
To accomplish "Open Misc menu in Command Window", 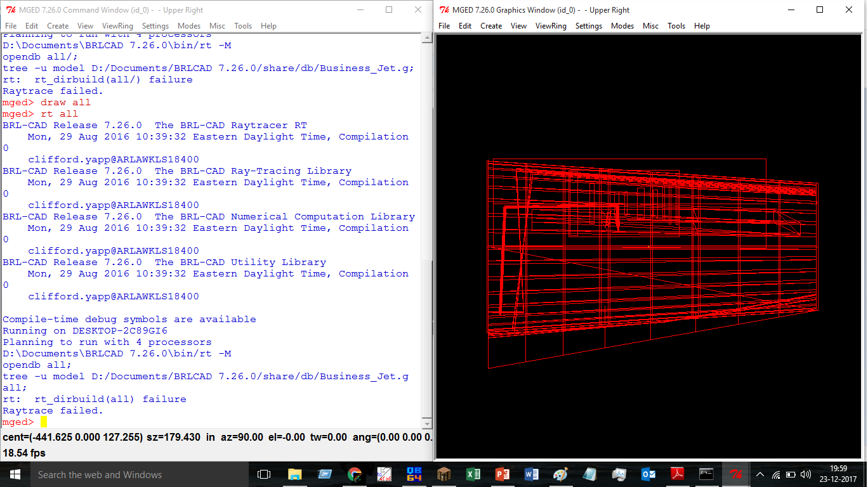I will point(218,26).
